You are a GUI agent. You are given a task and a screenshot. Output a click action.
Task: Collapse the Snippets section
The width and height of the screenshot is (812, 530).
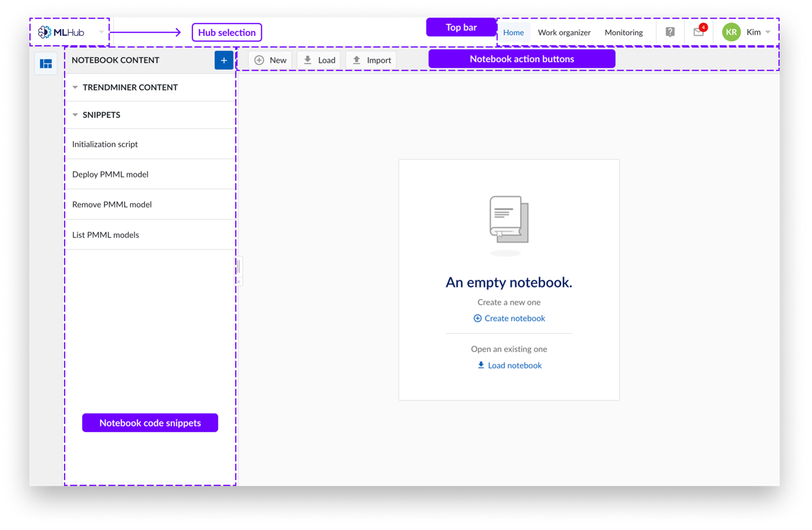pyautogui.click(x=75, y=115)
